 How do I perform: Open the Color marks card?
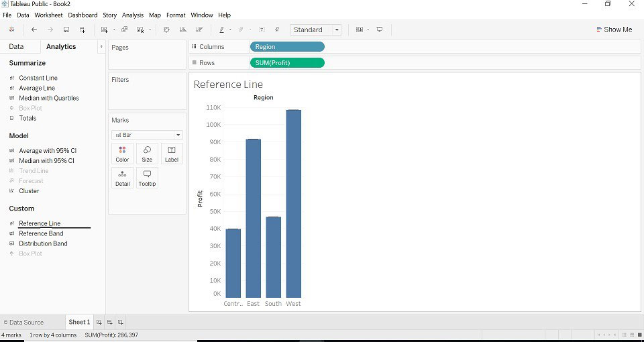122,154
